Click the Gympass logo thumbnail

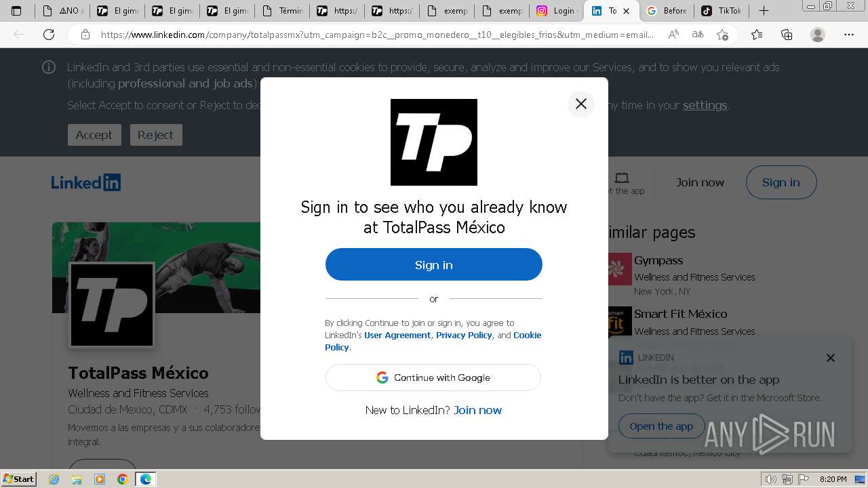pos(620,269)
